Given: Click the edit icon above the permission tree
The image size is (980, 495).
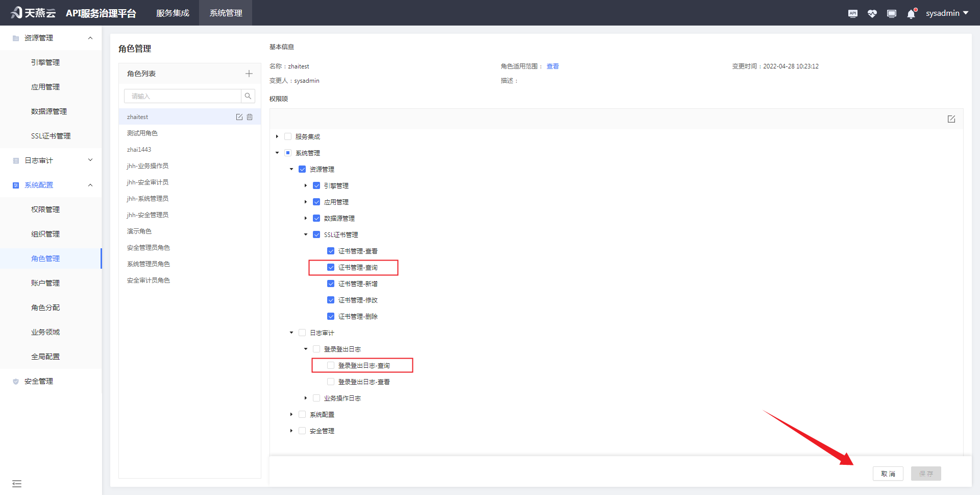Looking at the screenshot, I should click(x=951, y=119).
